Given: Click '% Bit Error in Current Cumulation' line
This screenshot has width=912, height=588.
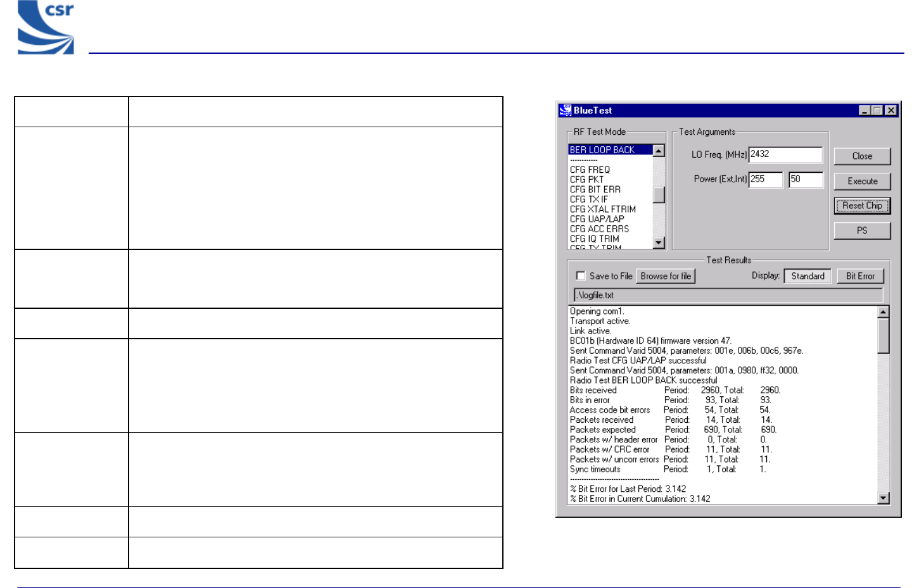Looking at the screenshot, I should (x=640, y=499).
